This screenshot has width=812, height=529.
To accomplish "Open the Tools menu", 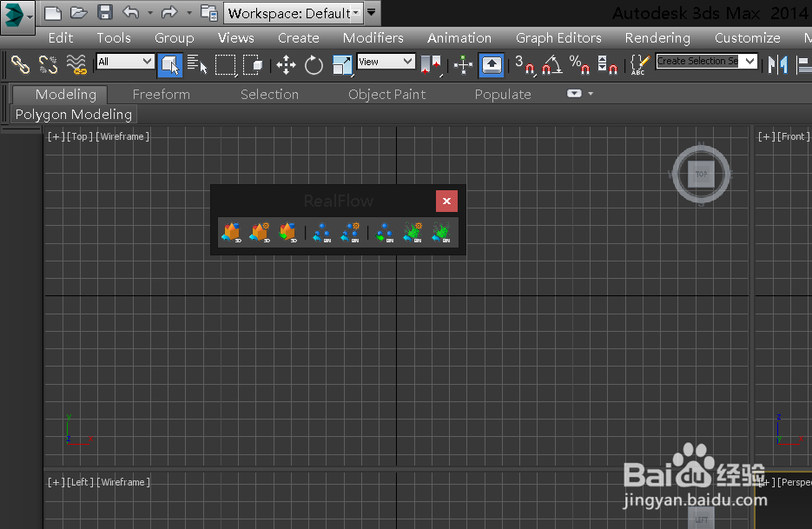I will (114, 38).
